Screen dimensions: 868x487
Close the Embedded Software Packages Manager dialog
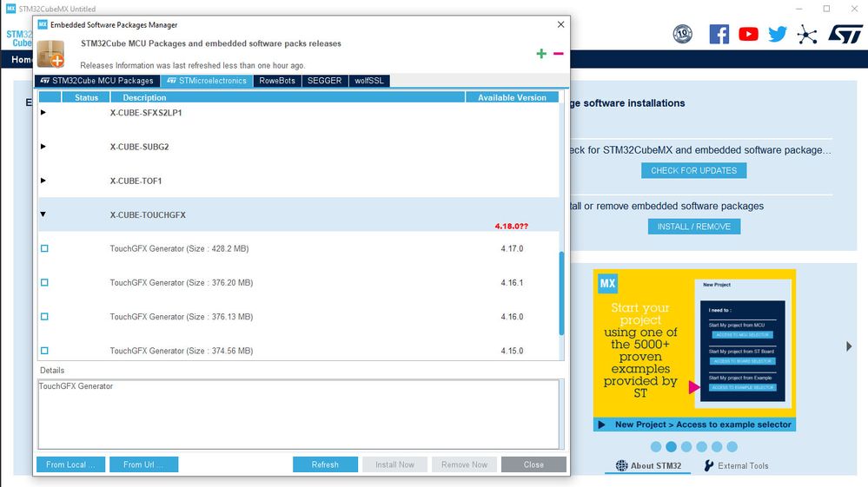(x=560, y=24)
